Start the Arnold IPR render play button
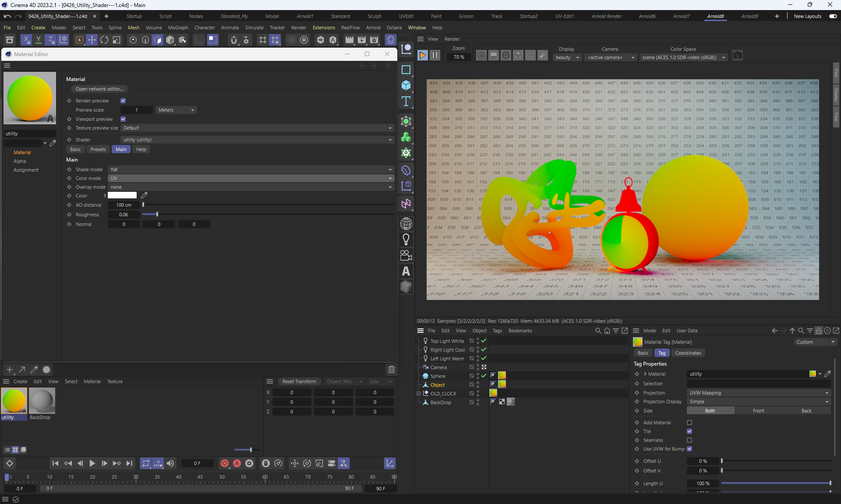 422,55
